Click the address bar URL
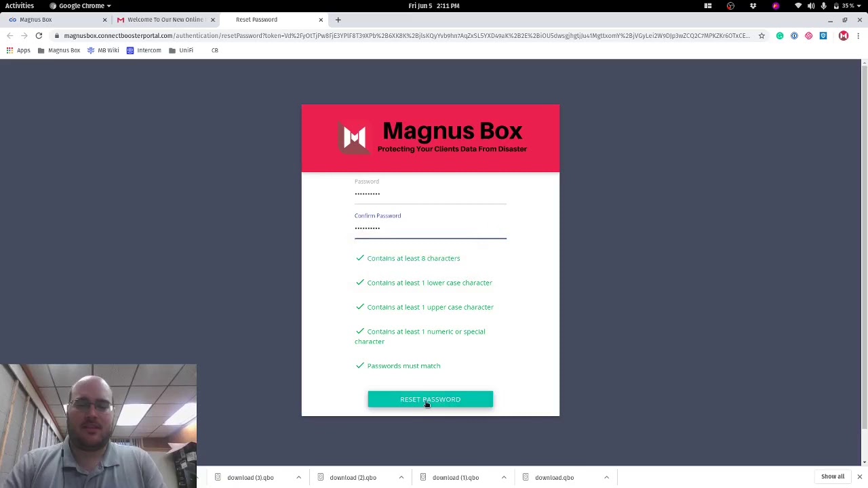Image resolution: width=868 pixels, height=488 pixels. 407,35
